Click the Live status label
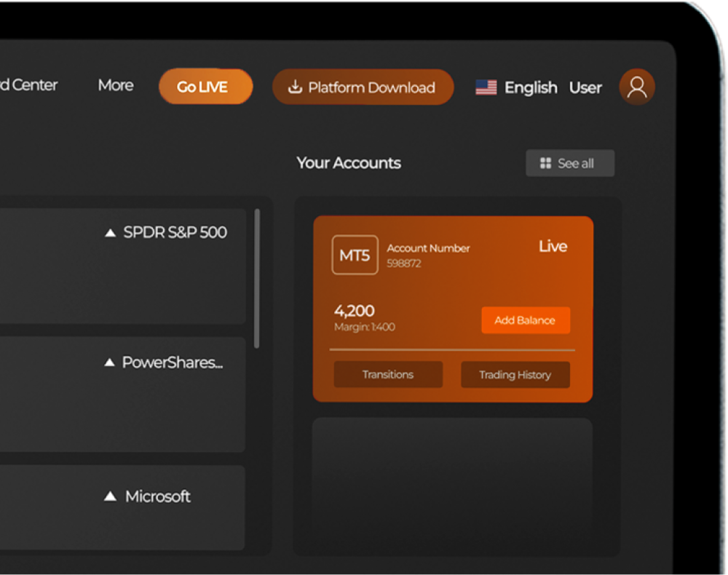The width and height of the screenshot is (728, 575). point(553,246)
